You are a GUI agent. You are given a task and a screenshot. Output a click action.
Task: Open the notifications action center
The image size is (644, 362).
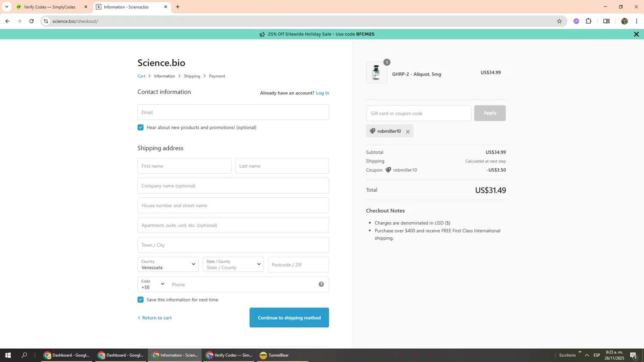tap(633, 355)
